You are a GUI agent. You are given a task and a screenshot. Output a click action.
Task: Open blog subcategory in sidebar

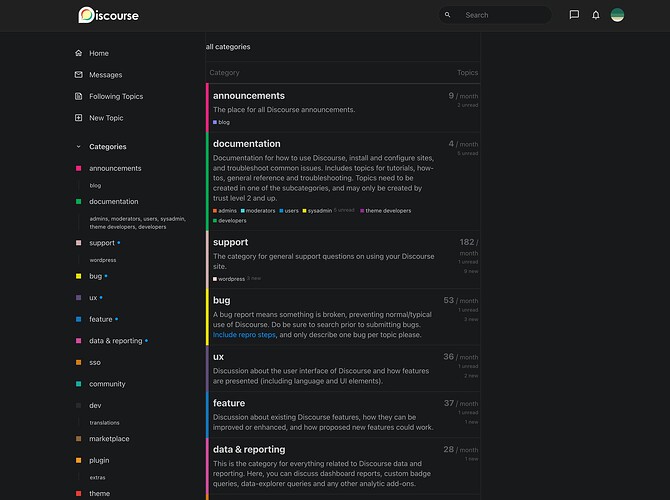(95, 185)
